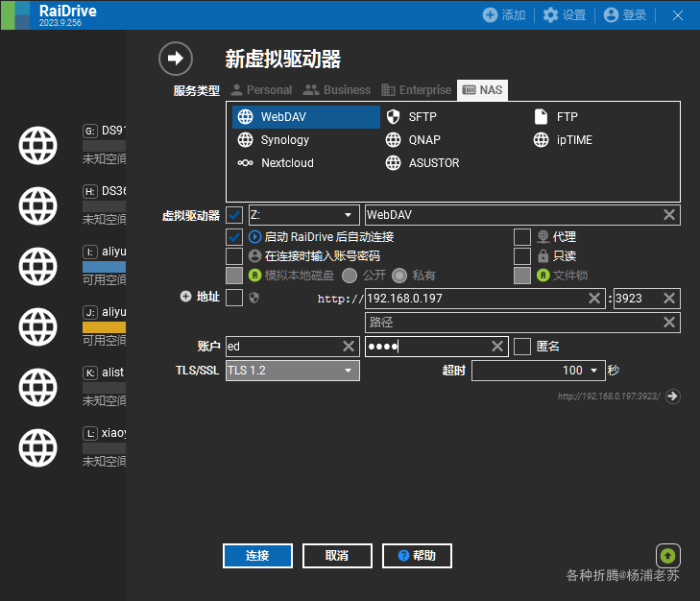Clear the password field
700x601 pixels.
coord(497,346)
